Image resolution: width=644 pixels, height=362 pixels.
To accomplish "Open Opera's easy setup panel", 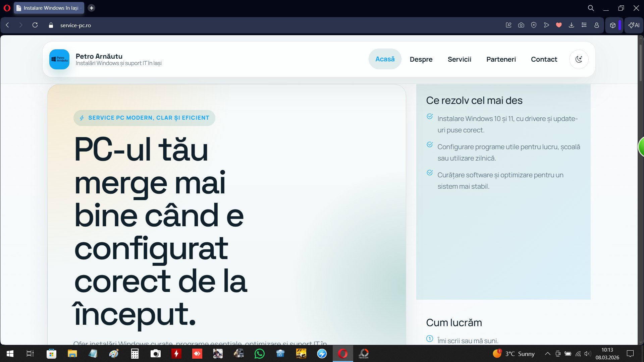I will pos(584,25).
